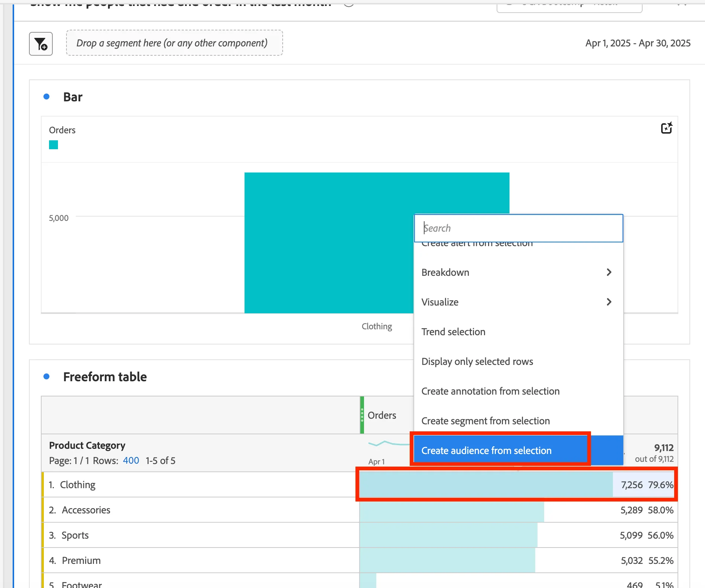
Task: Click the blue dot beside Bar title
Action: click(x=46, y=97)
